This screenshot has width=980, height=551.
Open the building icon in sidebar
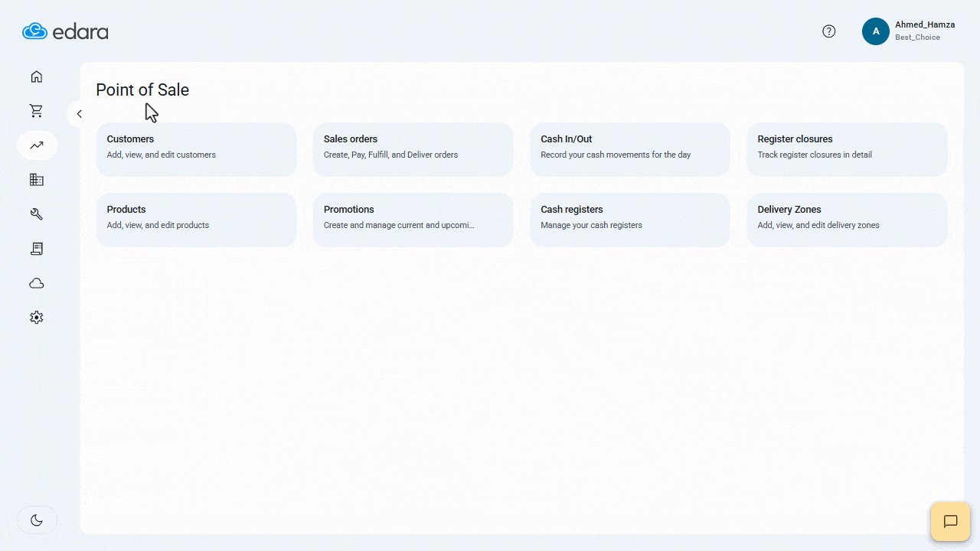tap(37, 180)
